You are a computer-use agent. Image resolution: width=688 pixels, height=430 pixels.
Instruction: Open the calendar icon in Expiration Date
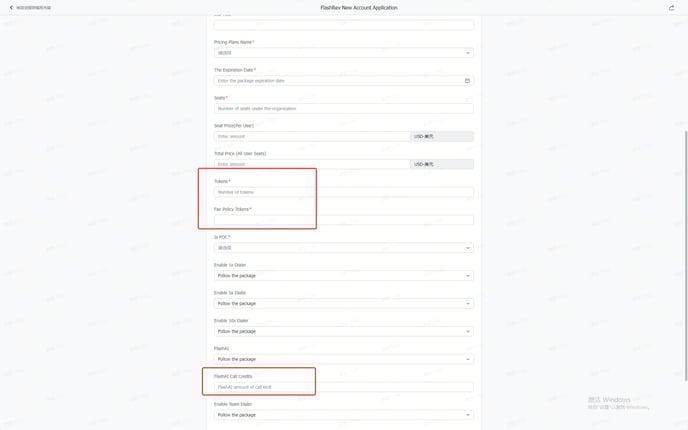click(467, 81)
